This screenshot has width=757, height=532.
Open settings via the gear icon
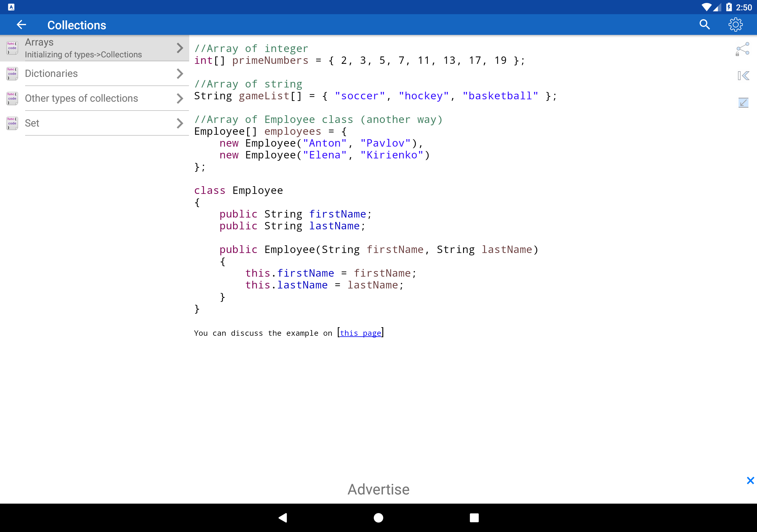(x=735, y=25)
